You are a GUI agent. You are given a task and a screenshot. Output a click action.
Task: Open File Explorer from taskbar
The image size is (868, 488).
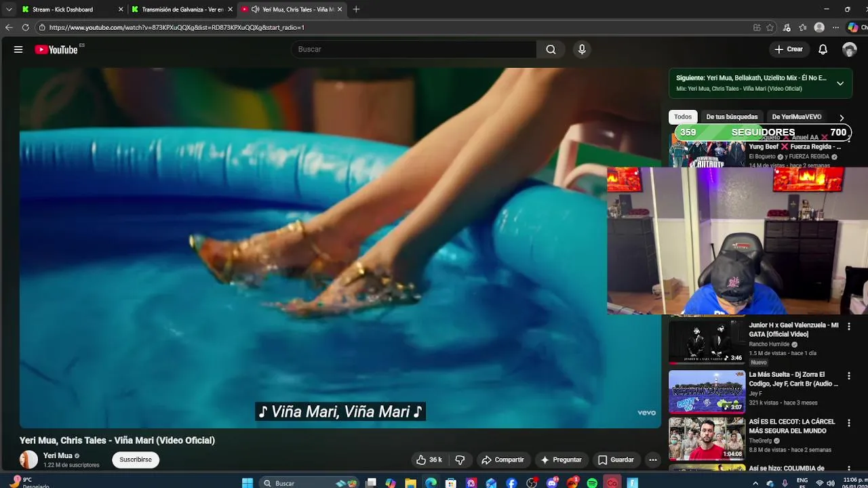click(x=411, y=483)
